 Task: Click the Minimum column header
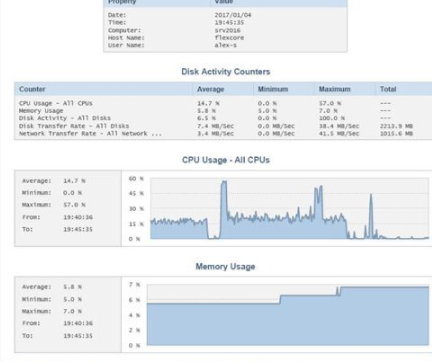(273, 89)
